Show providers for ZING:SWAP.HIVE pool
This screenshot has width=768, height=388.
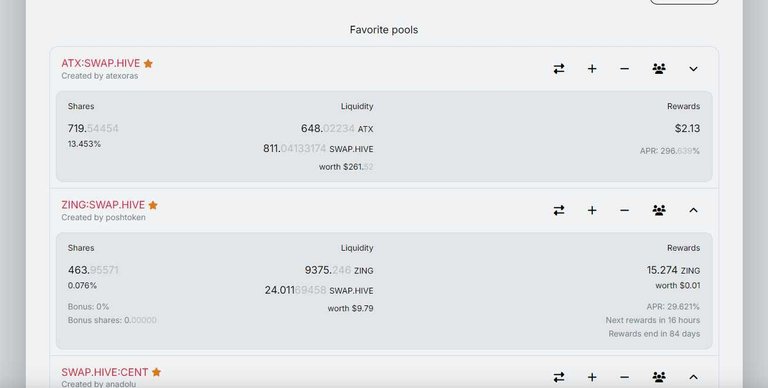pos(659,210)
